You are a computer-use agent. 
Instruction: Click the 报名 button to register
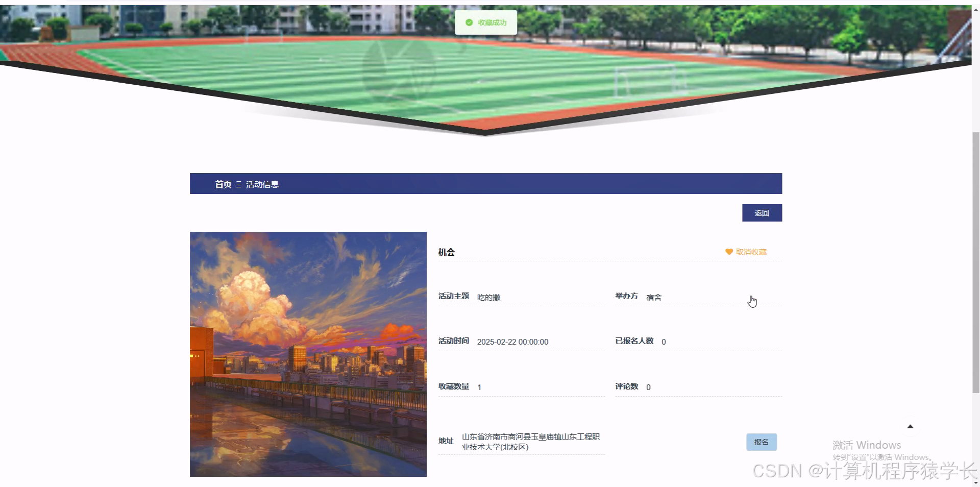(x=762, y=442)
